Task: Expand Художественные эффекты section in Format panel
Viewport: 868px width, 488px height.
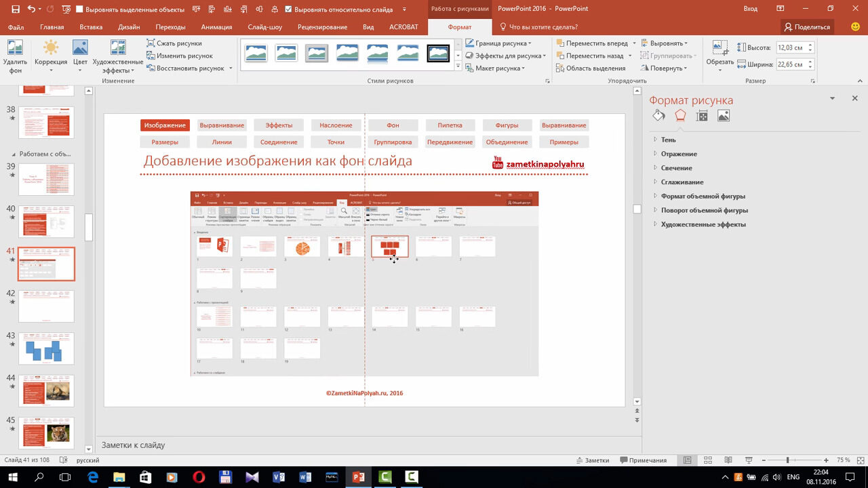Action: click(x=703, y=224)
